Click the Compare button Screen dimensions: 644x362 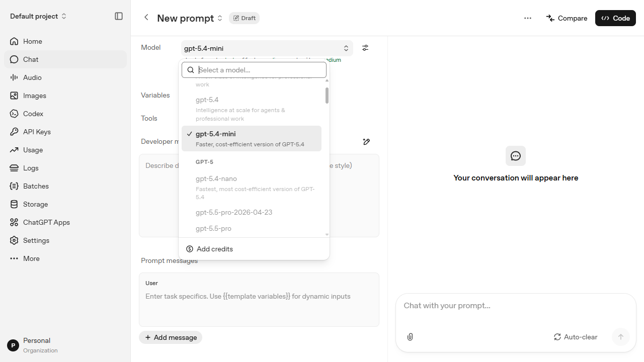(567, 18)
